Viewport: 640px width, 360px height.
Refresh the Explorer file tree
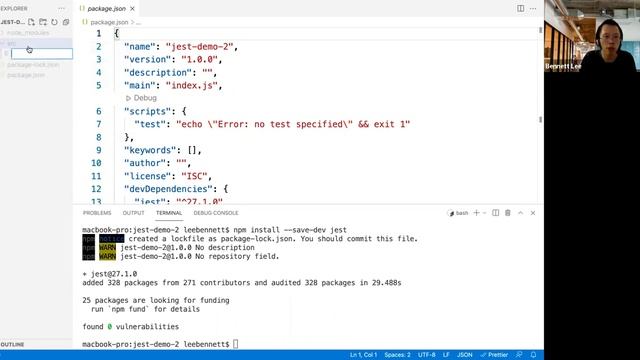tap(54, 22)
